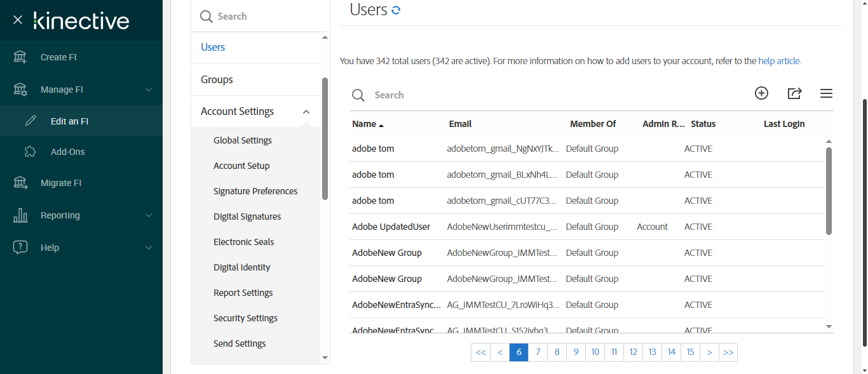Image resolution: width=868 pixels, height=374 pixels.
Task: Click the refresh icon beside Users heading
Action: click(396, 10)
